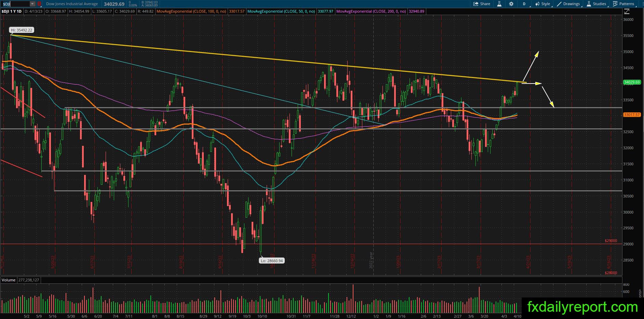Click the O: 33668.97 open value

(x=56, y=11)
